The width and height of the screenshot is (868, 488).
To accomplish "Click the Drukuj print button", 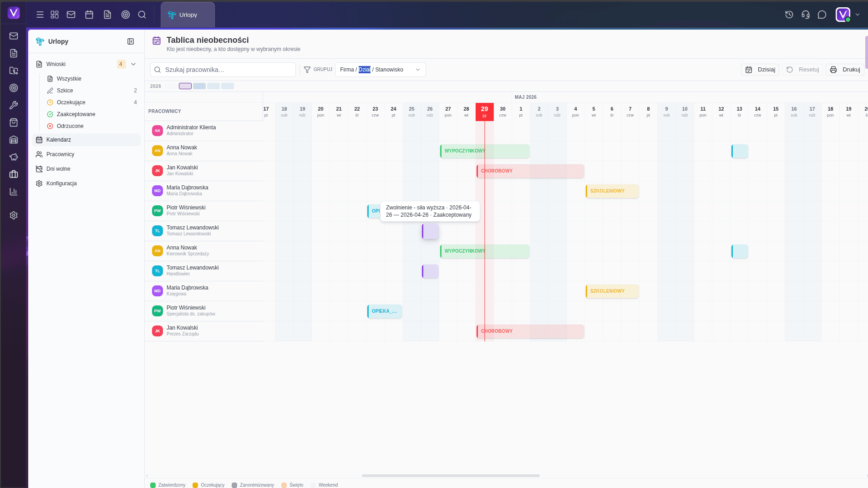I will (845, 70).
